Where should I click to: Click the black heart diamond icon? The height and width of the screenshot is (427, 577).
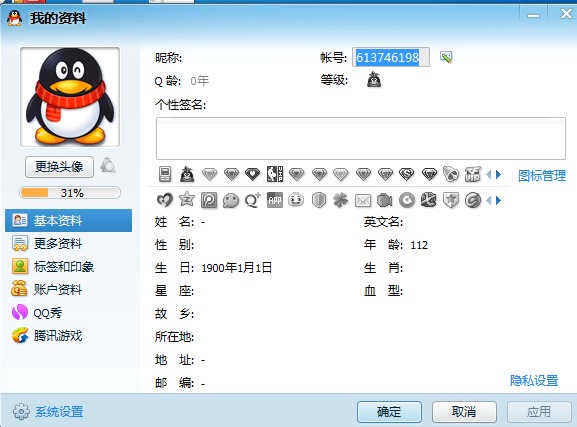[x=253, y=174]
